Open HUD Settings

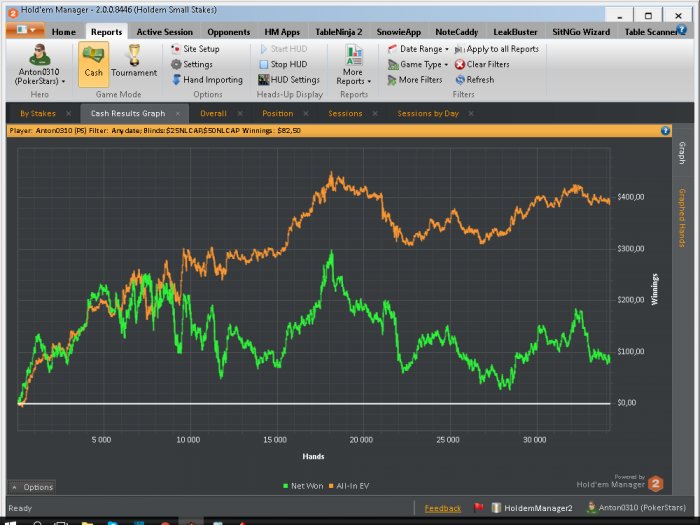pos(289,80)
